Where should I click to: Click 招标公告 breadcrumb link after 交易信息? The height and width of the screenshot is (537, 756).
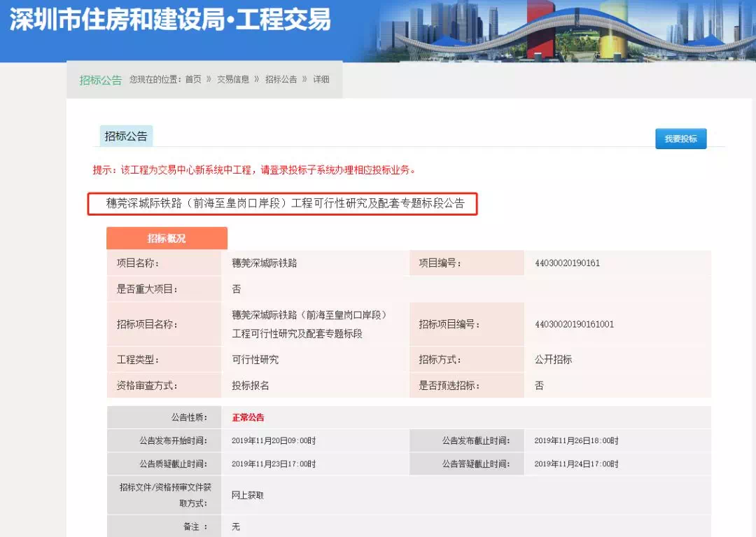pos(281,80)
